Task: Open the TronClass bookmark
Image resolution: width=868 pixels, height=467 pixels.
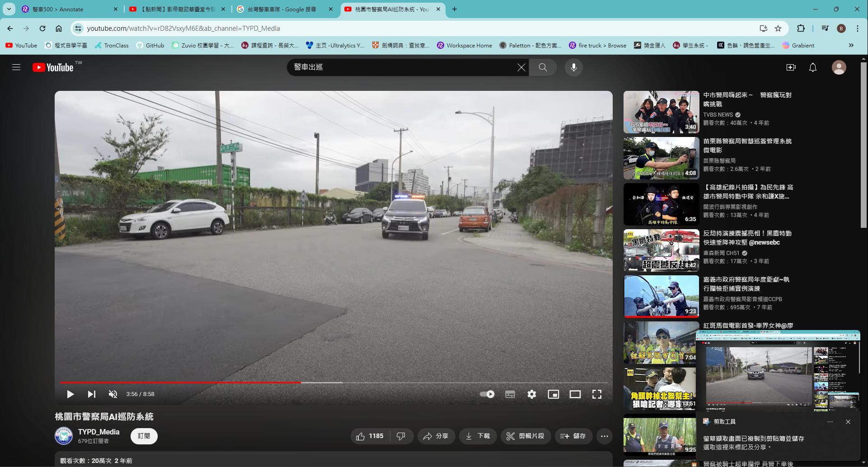Action: click(x=112, y=45)
